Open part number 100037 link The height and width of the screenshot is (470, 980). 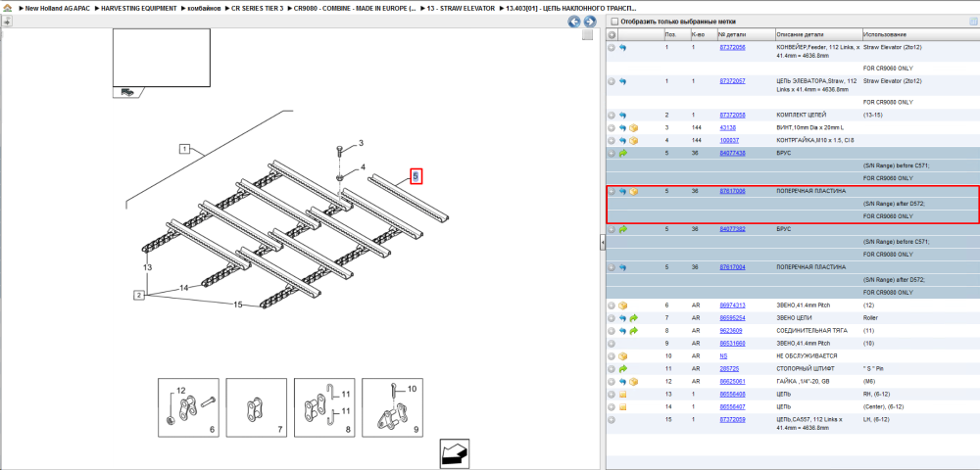729,140
